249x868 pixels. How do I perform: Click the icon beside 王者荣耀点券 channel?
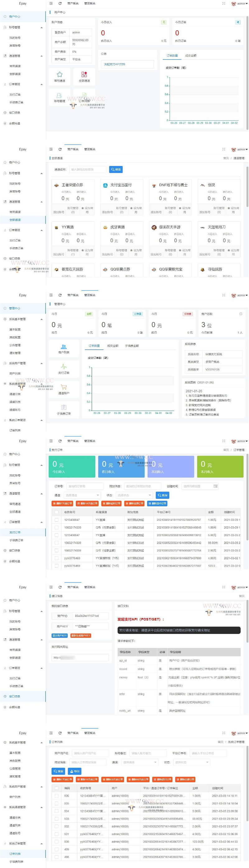(x=57, y=185)
